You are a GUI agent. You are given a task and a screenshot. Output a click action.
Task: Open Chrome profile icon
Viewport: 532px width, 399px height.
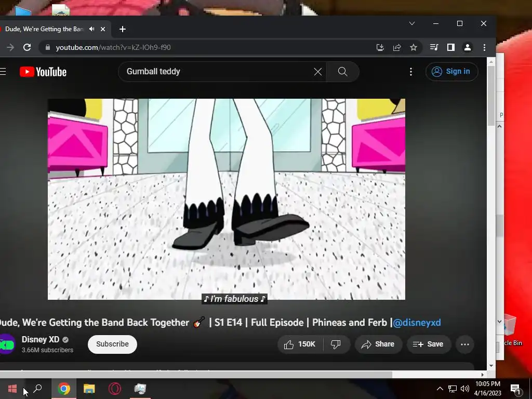click(467, 47)
